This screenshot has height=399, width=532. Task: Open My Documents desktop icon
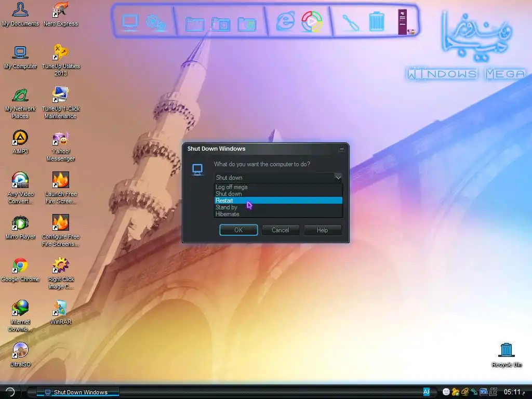[x=20, y=14]
